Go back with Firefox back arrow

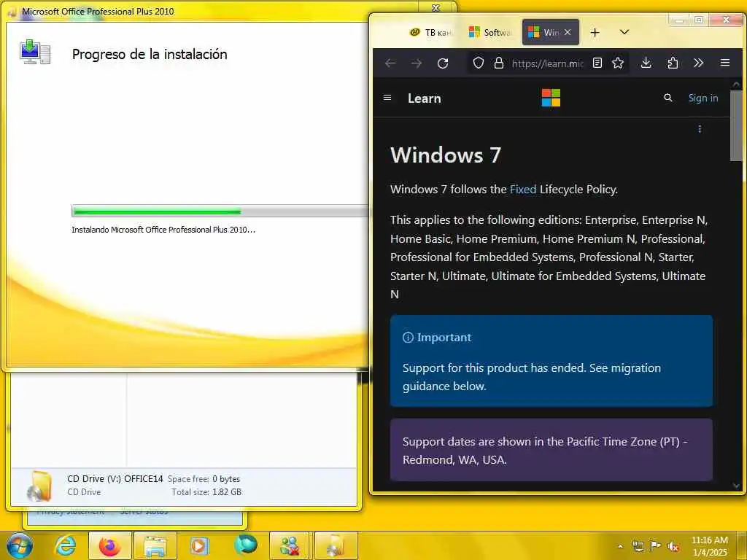click(390, 63)
